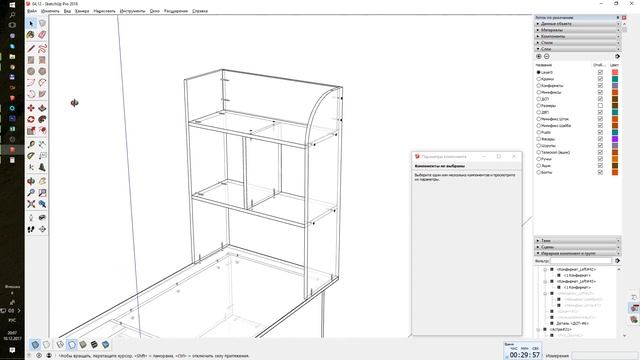Add a new layer with plus icon
640x360 pixels.
click(539, 56)
